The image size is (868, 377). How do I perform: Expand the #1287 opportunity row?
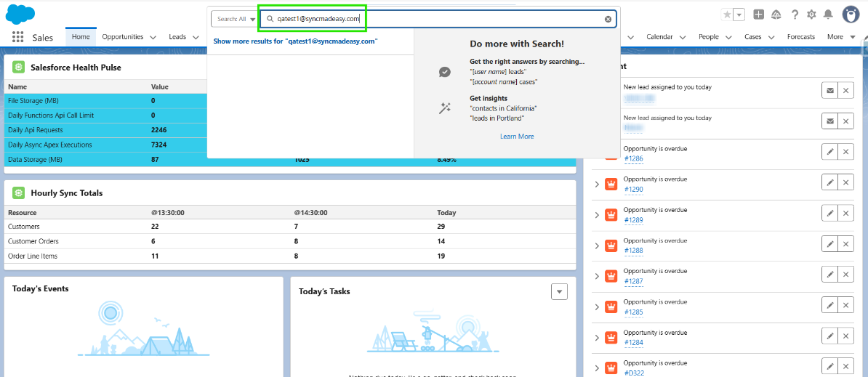[597, 276]
